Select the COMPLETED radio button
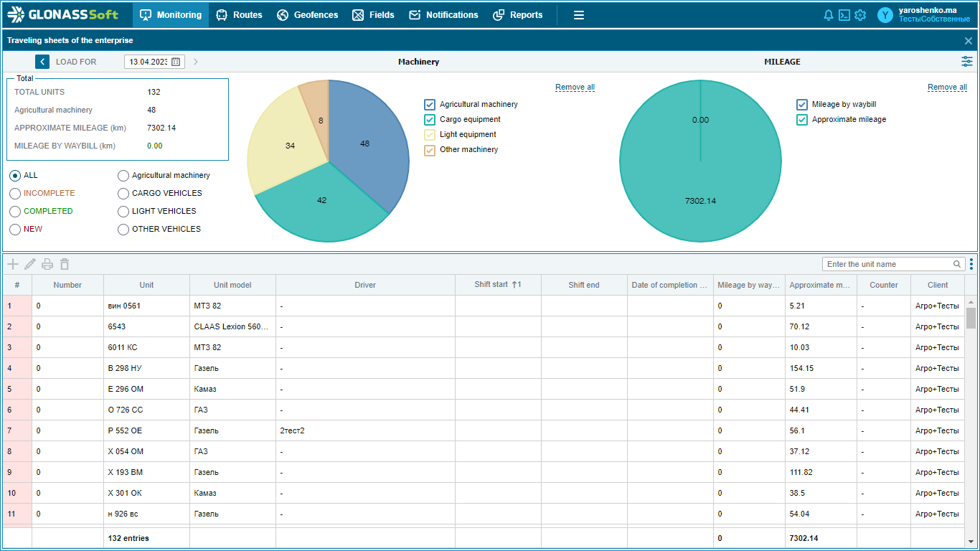Image resolution: width=980 pixels, height=551 pixels. pos(15,212)
